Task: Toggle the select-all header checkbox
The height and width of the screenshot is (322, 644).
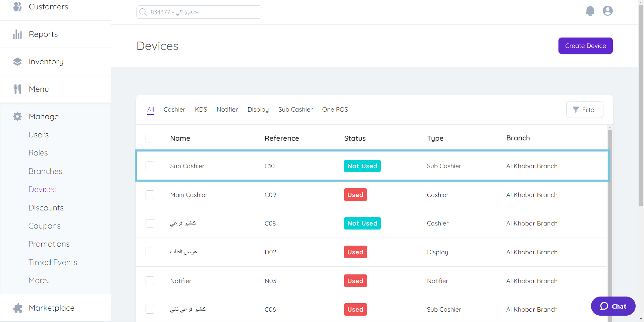Action: (x=150, y=138)
